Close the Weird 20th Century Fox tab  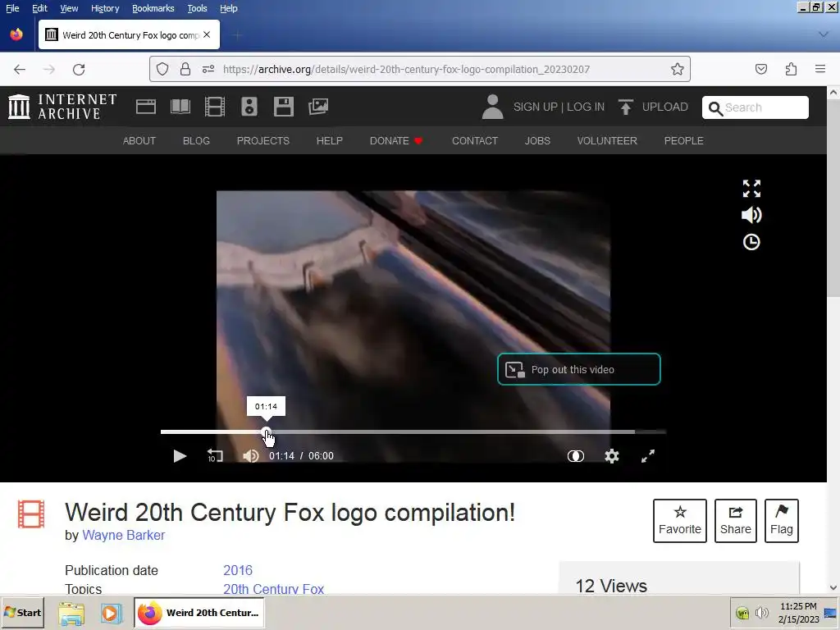tap(207, 34)
